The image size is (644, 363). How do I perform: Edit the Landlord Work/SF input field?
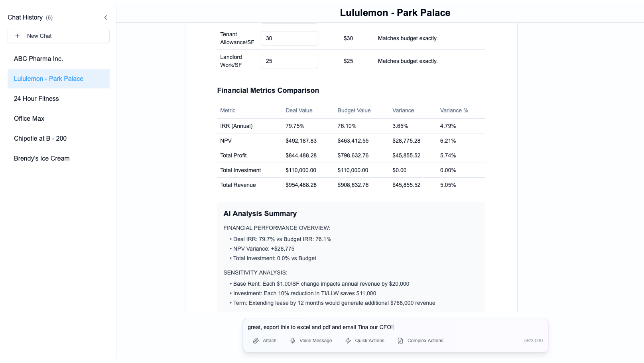click(290, 61)
